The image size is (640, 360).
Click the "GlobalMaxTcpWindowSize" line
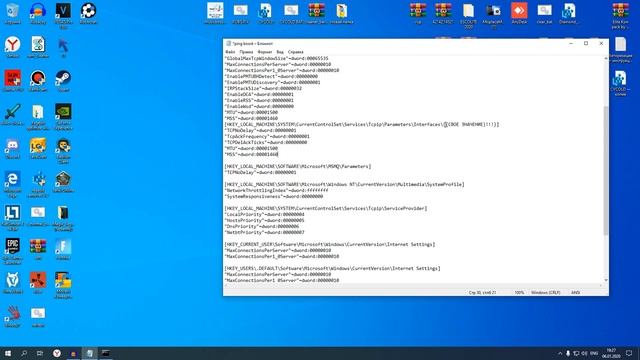pos(276,58)
